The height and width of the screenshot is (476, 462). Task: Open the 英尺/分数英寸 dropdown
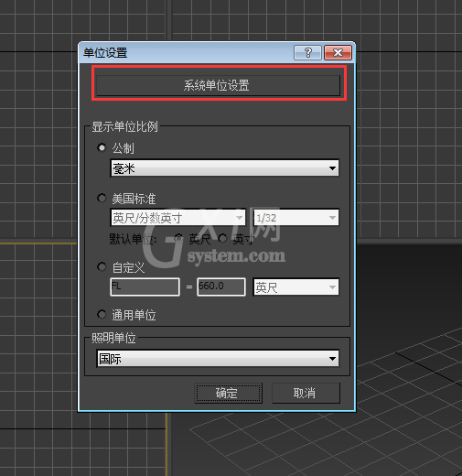tap(178, 218)
